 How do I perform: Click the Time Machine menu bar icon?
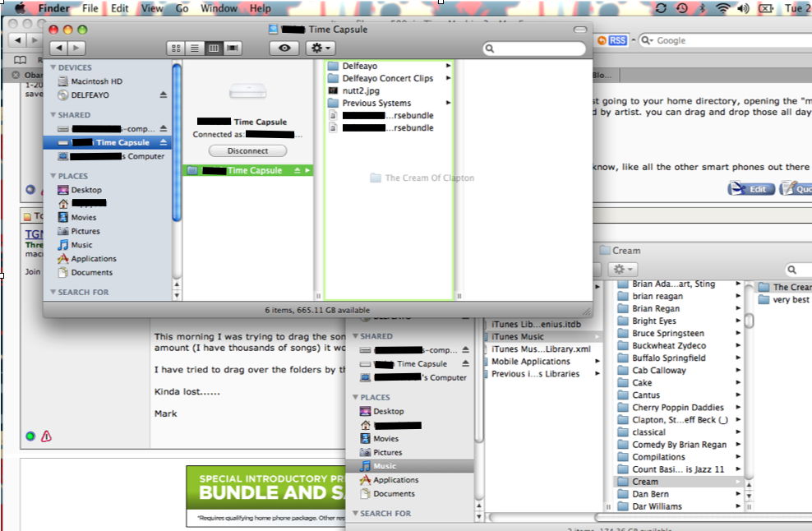pos(681,8)
